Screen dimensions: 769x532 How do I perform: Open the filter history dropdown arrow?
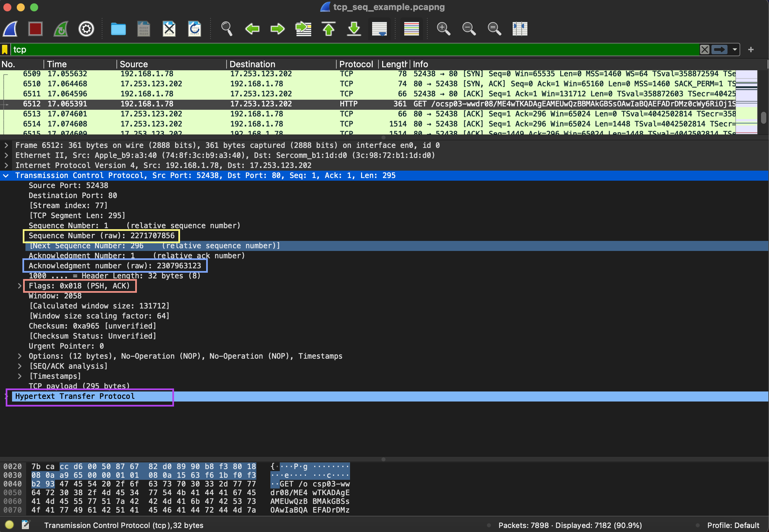click(x=735, y=50)
